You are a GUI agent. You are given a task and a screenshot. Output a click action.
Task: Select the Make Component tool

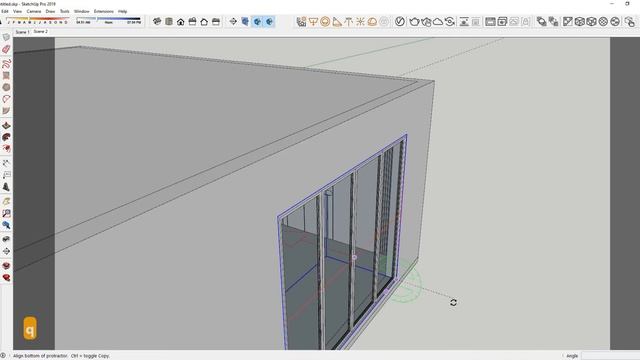pyautogui.click(x=6, y=37)
